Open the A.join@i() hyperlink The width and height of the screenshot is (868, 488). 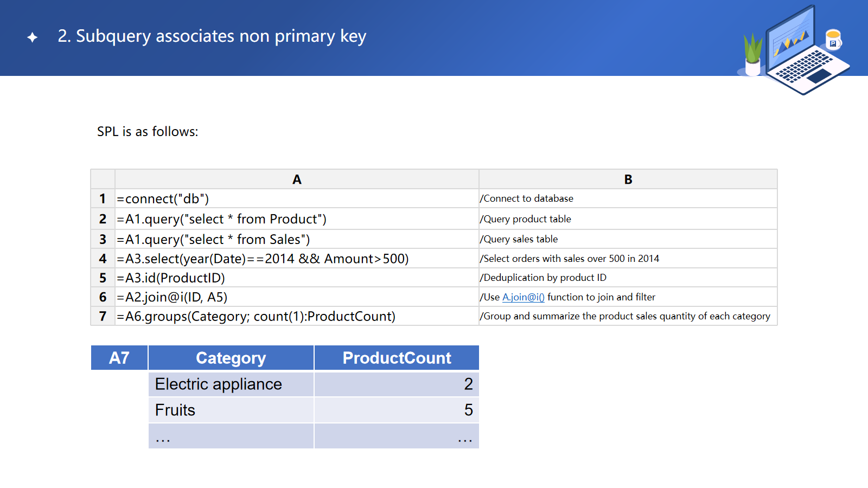pyautogui.click(x=523, y=297)
